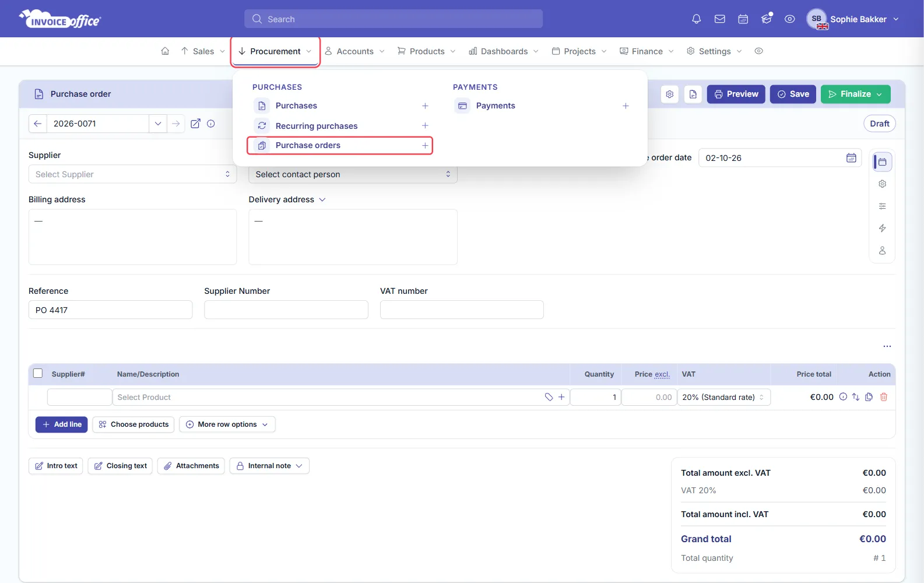Select the lightning bolt sidebar icon
The width and height of the screenshot is (924, 583).
[883, 229]
